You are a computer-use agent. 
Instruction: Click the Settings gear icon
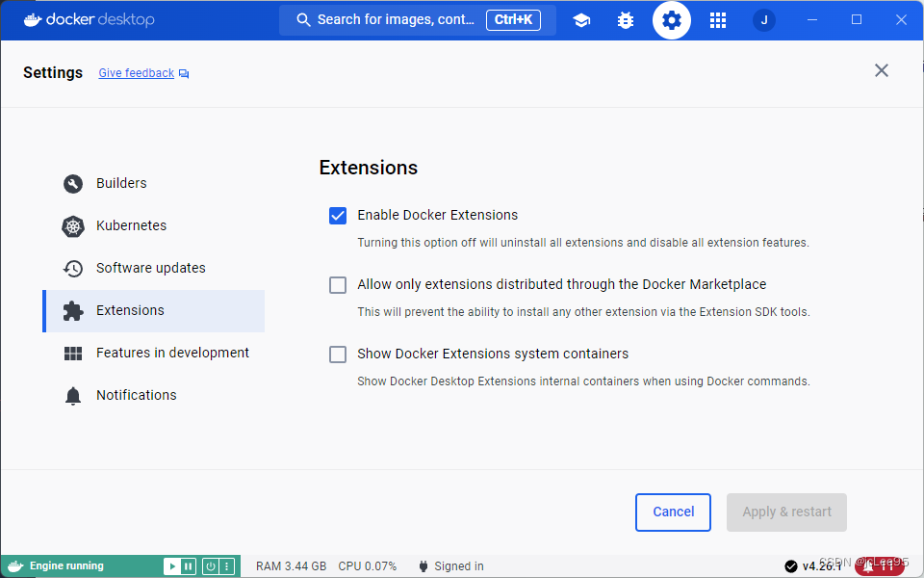coord(671,20)
